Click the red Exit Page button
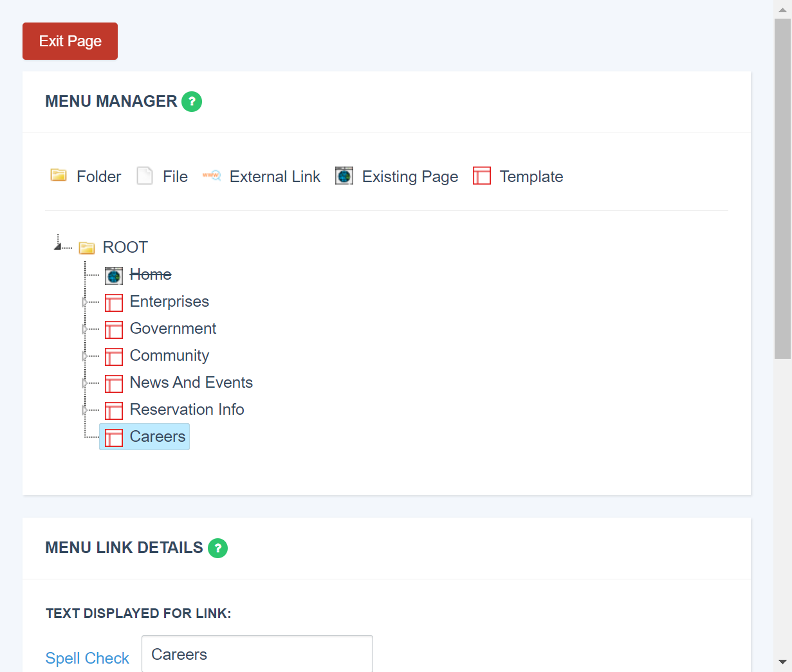 click(70, 41)
